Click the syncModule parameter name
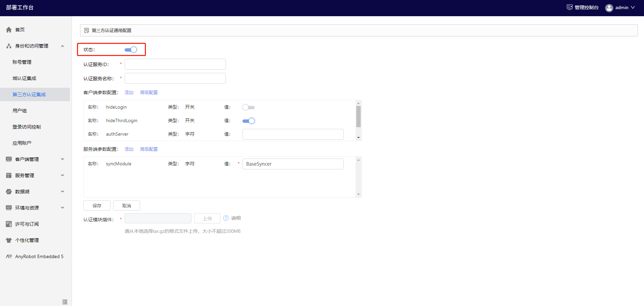644x306 pixels. pyautogui.click(x=119, y=164)
